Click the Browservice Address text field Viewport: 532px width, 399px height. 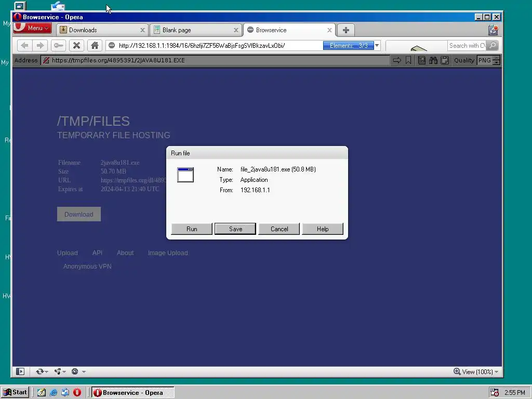tap(215, 60)
